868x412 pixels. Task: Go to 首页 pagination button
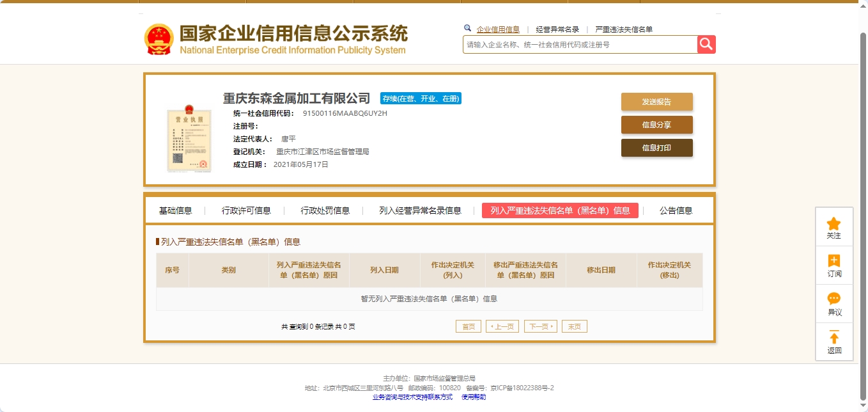click(468, 326)
